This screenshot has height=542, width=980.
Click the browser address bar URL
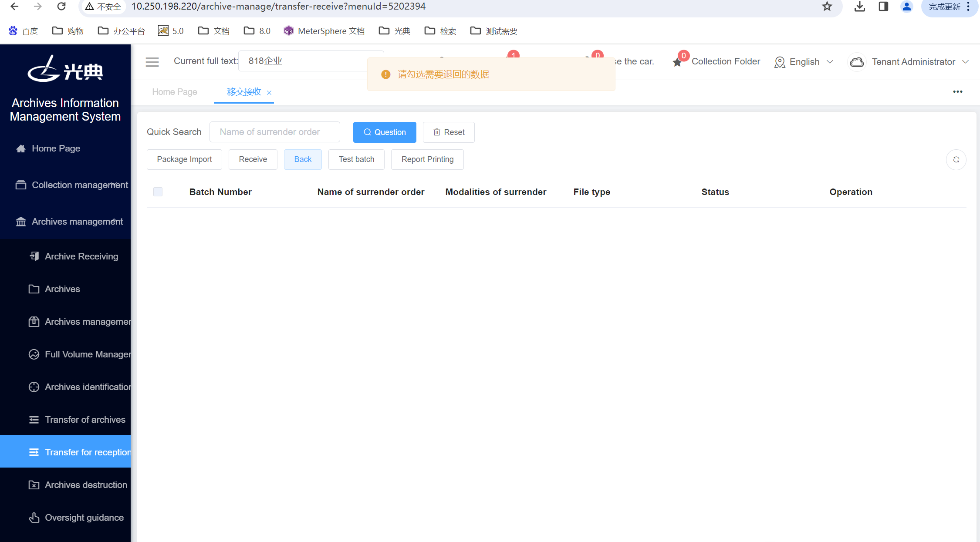tap(278, 7)
